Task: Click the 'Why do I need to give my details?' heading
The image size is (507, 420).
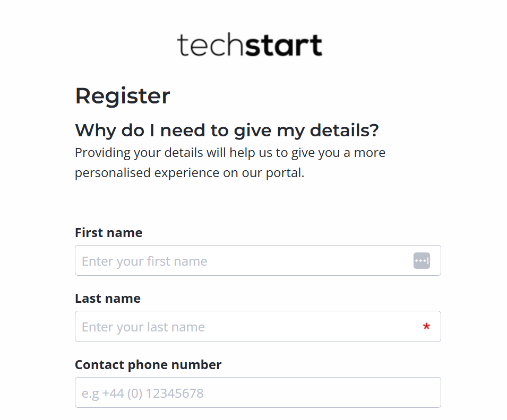Action: tap(227, 130)
